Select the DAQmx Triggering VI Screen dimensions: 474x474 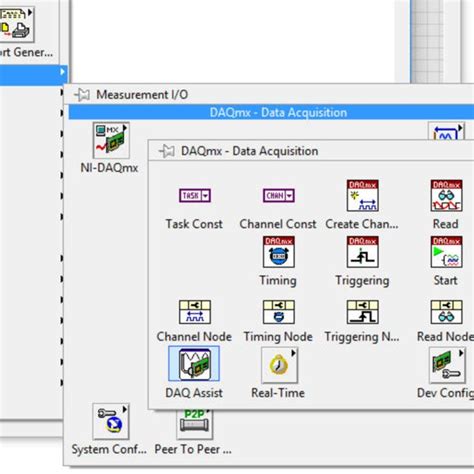coord(362,252)
